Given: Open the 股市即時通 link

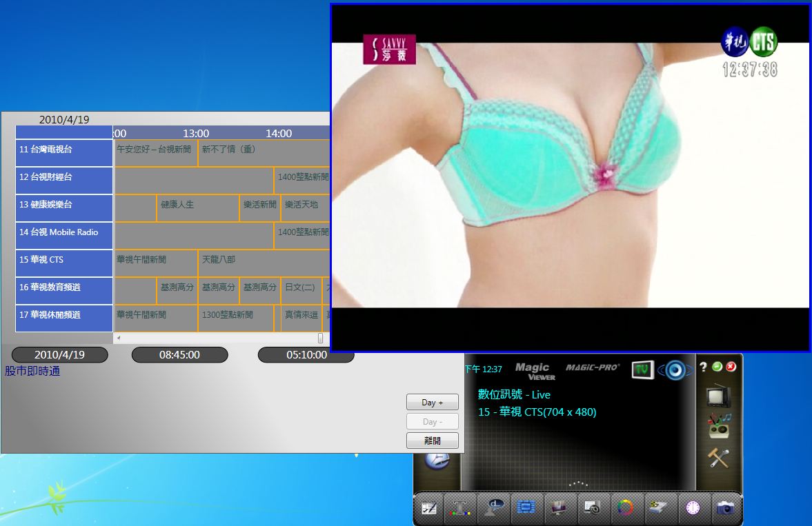Looking at the screenshot, I should coord(32,371).
